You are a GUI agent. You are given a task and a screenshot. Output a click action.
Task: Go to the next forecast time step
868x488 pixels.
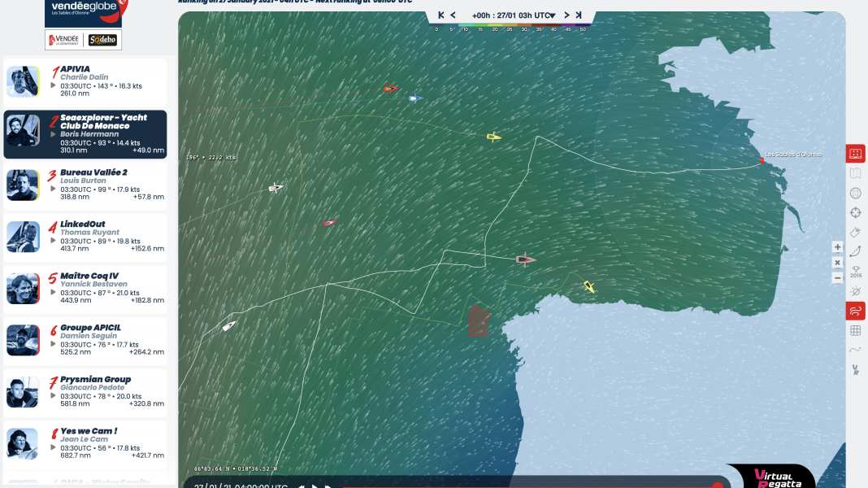tap(567, 15)
